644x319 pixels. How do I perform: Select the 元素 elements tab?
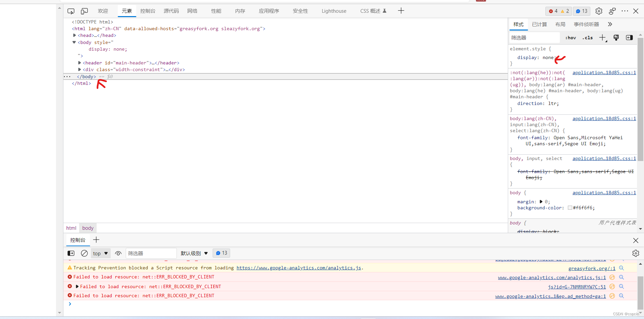tap(127, 11)
